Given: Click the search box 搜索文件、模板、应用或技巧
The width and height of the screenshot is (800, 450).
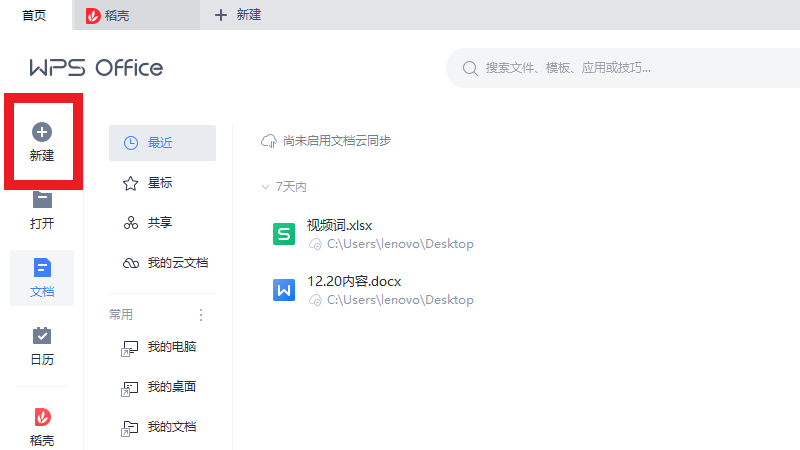Looking at the screenshot, I should tap(620, 68).
